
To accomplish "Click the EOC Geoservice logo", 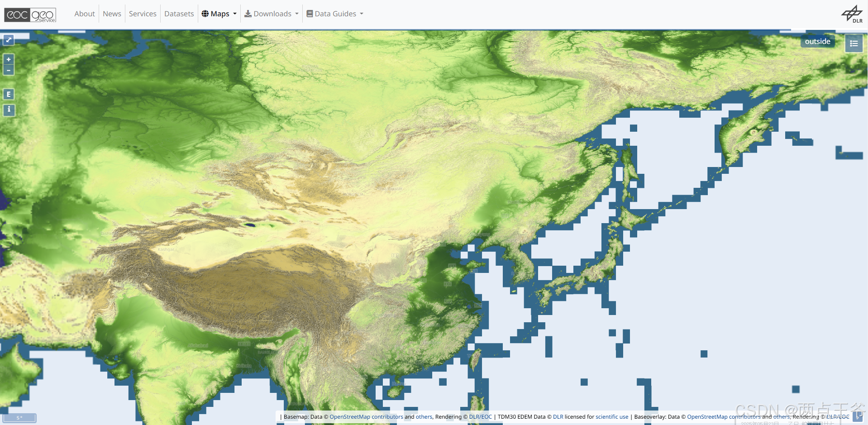I will point(30,14).
